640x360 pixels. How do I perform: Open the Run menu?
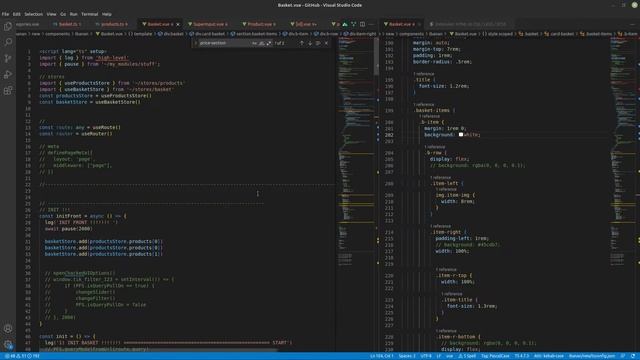pos(73,14)
